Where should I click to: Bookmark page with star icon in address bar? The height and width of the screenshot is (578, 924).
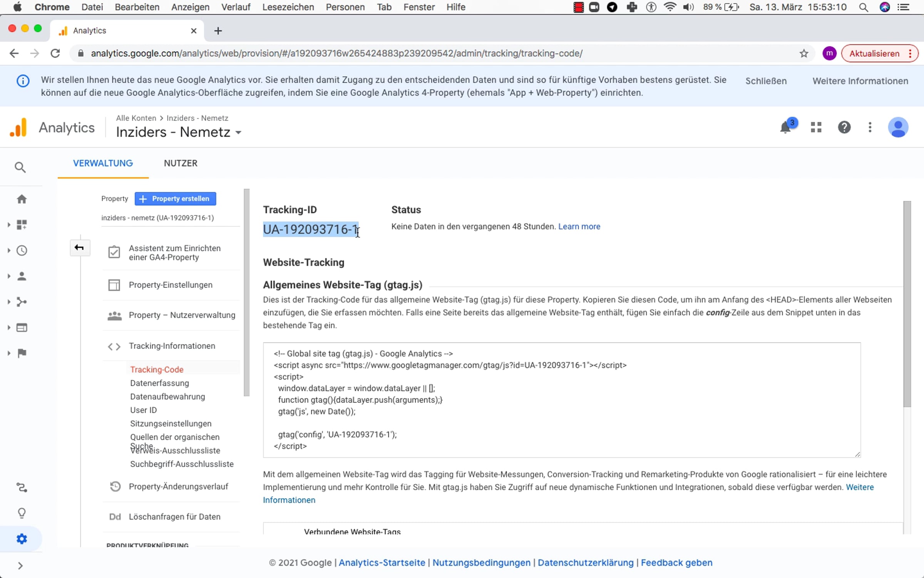803,54
